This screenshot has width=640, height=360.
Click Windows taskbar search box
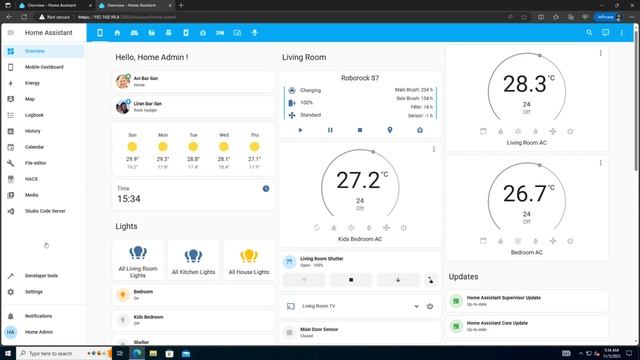[64, 353]
